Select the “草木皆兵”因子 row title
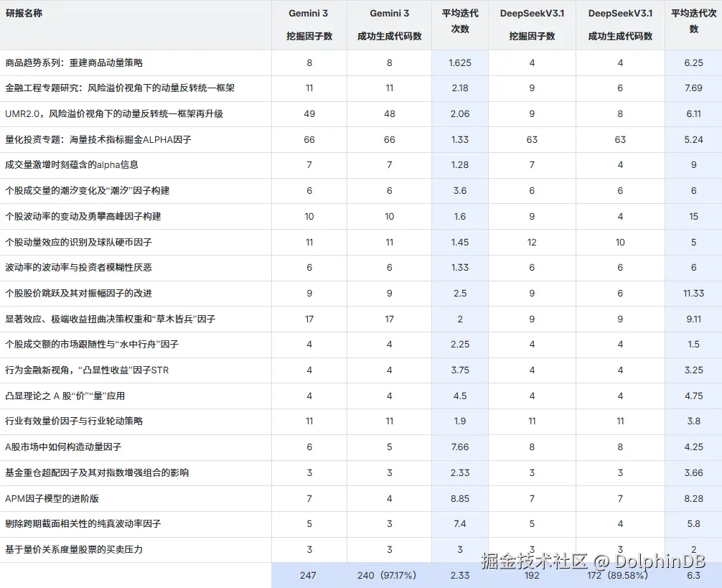This screenshot has width=722, height=588. tap(111, 319)
